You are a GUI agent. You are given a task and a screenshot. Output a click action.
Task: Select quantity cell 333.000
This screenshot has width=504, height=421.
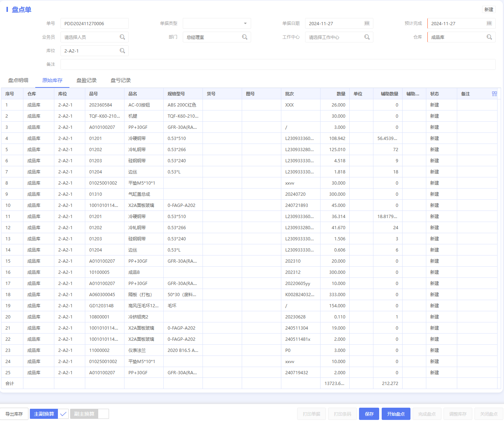tap(335, 295)
